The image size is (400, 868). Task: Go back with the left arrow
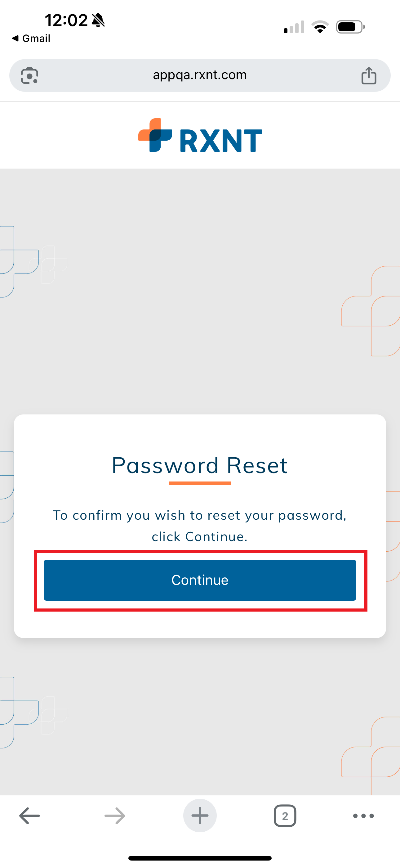click(30, 816)
